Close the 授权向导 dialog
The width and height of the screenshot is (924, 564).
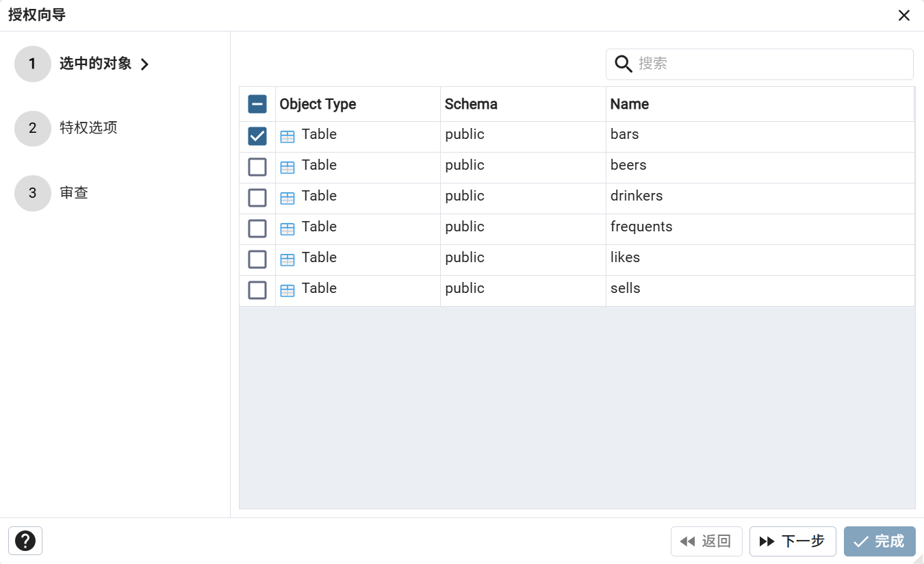pyautogui.click(x=904, y=15)
